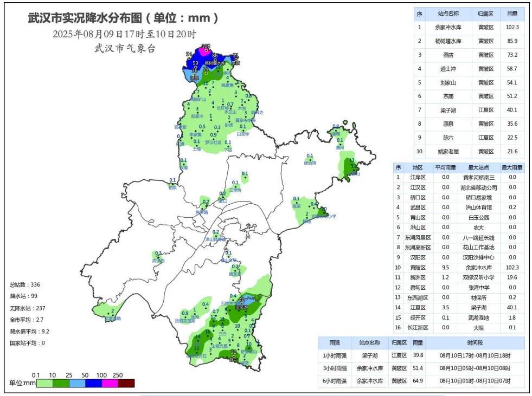Viewport: 532px width, 396px height.
Task: Click the '降水值平均：9.2' statistic
Action: coord(29,332)
